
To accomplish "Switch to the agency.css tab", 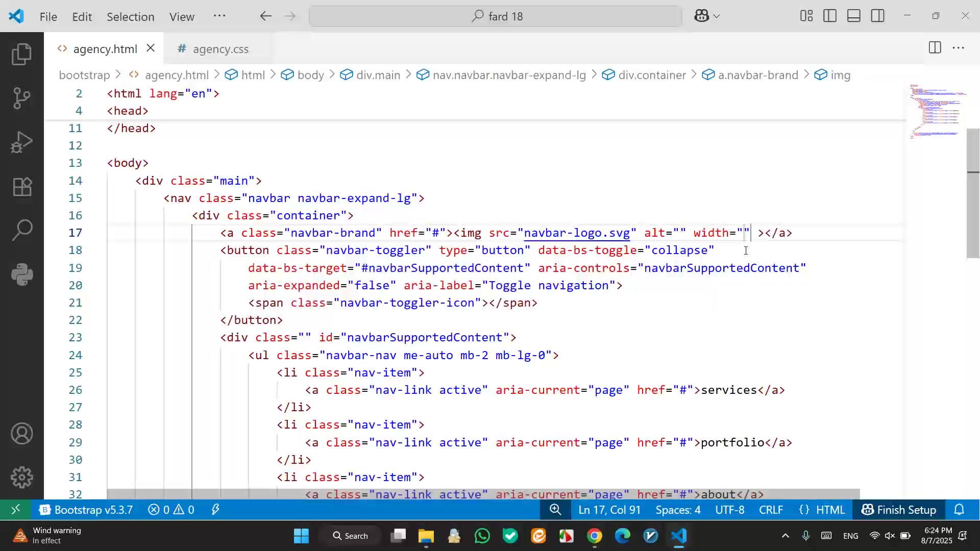I will tap(220, 49).
